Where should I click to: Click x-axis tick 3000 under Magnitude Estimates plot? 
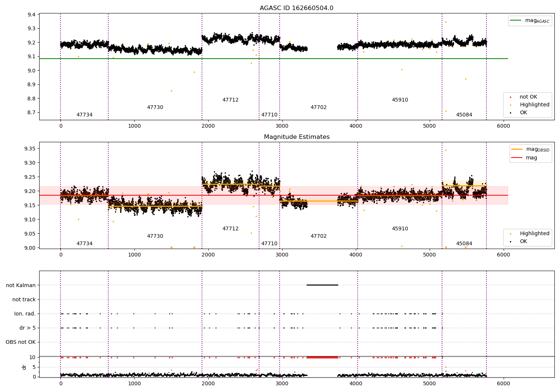click(x=282, y=255)
